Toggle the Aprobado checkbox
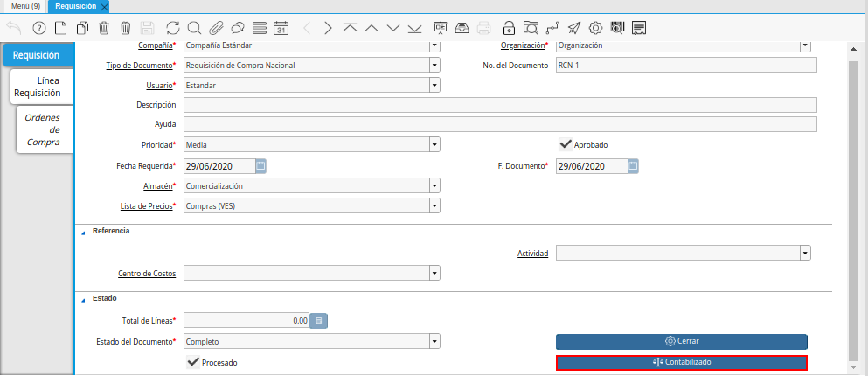 tap(566, 144)
